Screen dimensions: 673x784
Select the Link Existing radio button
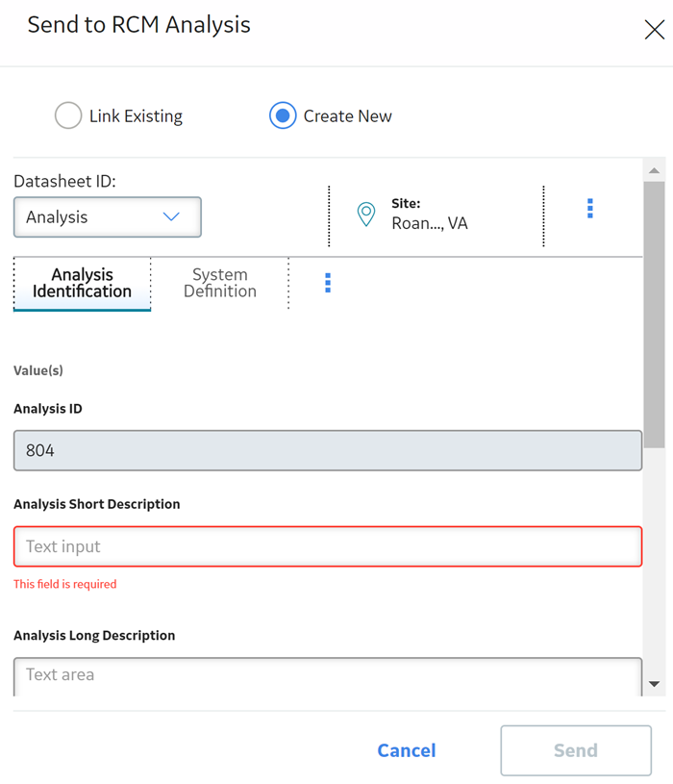pyautogui.click(x=68, y=115)
